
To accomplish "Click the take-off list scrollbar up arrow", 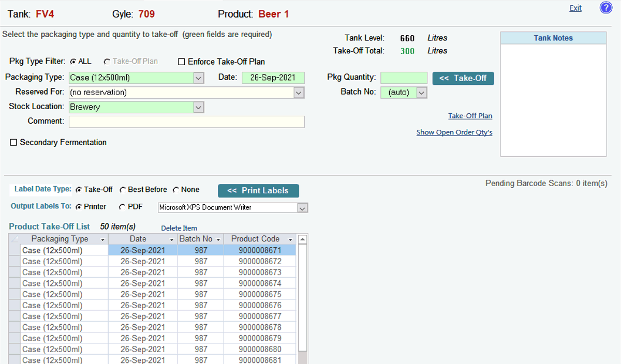I will pyautogui.click(x=303, y=239).
